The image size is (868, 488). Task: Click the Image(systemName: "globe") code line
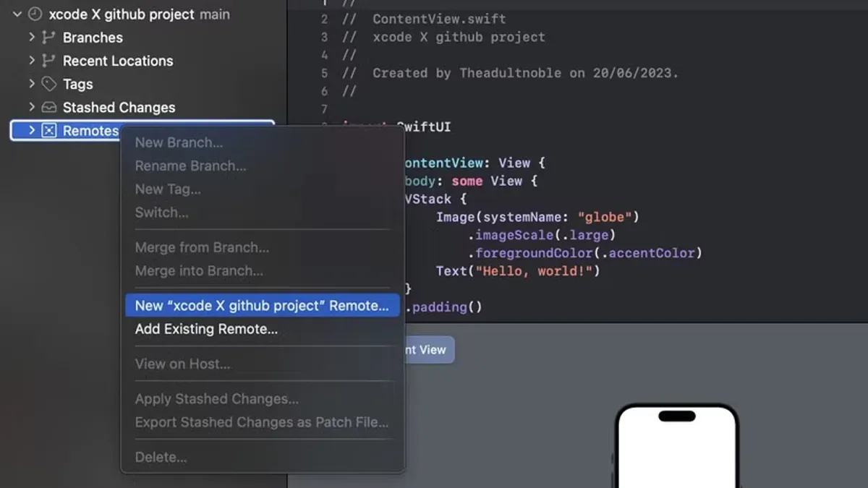537,217
